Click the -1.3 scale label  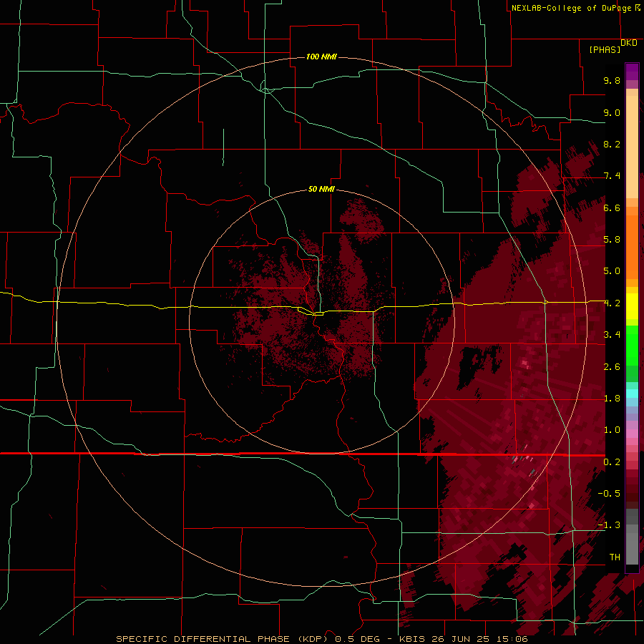(609, 525)
